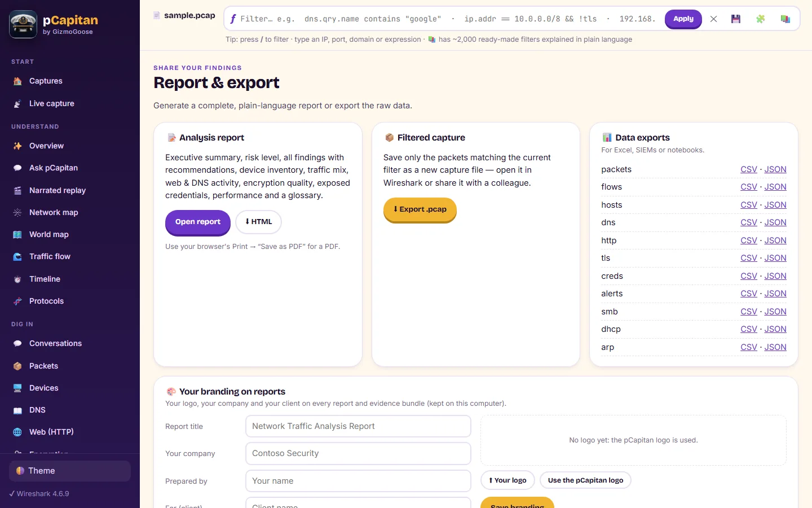
Task: Go to the DNS section
Action: pos(70,410)
